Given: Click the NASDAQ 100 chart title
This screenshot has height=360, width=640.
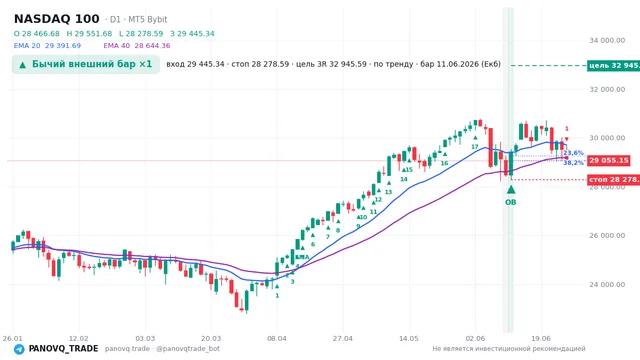Looking at the screenshot, I should [x=56, y=19].
